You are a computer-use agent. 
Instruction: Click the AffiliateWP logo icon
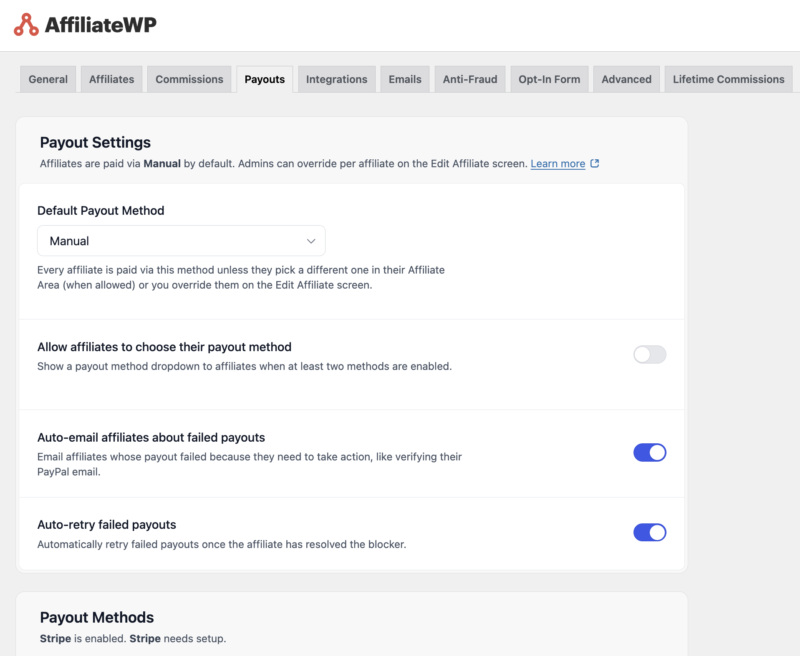click(26, 24)
